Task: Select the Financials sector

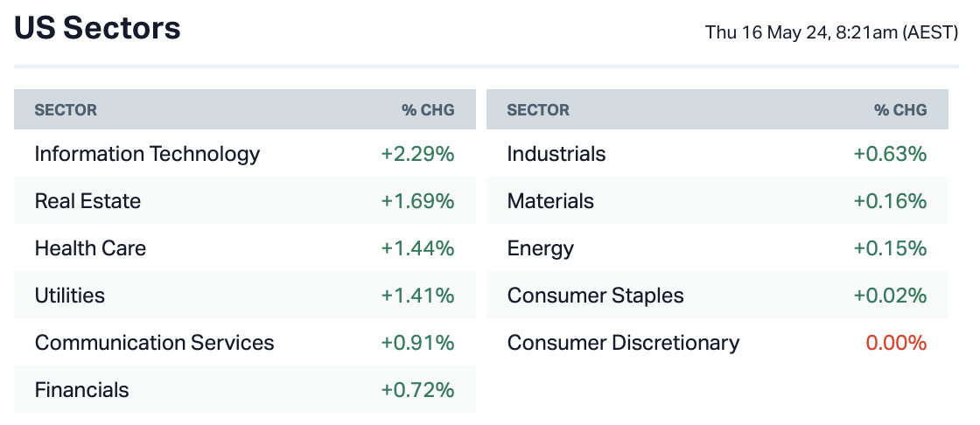Action: [81, 390]
